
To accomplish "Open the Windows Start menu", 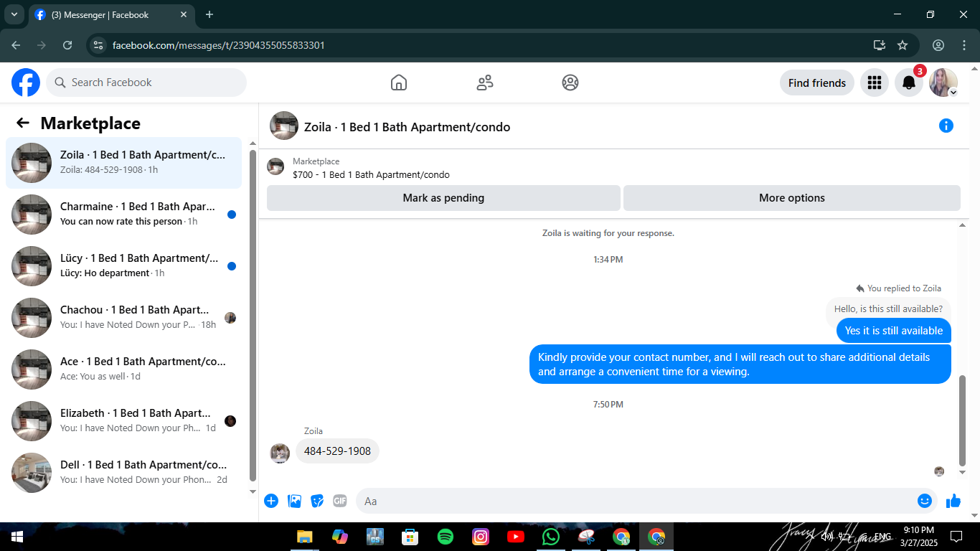I will pyautogui.click(x=17, y=537).
